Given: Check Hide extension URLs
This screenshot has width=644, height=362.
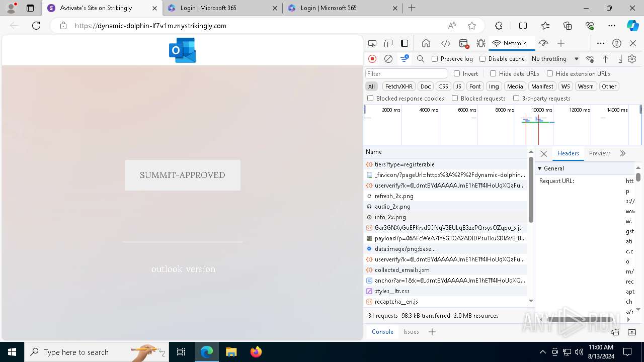Looking at the screenshot, I should click(x=550, y=73).
